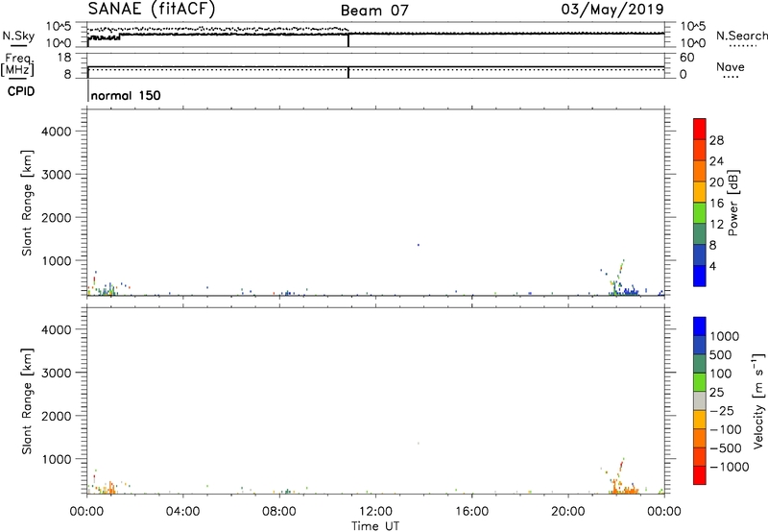Image resolution: width=768 pixels, height=532 pixels.
Task: Click the "normal 150" CPID text
Action: pyautogui.click(x=126, y=95)
